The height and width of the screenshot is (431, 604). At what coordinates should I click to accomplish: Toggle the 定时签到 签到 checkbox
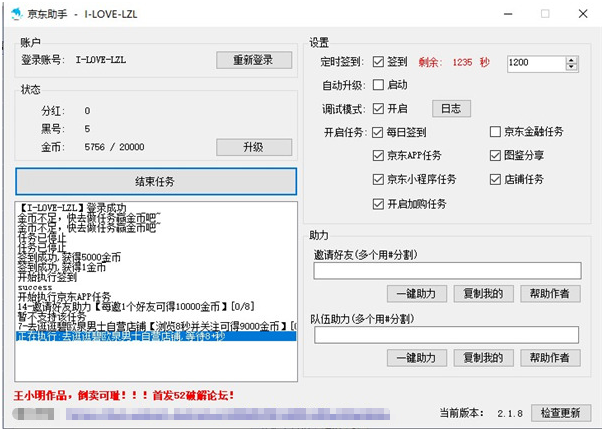click(x=377, y=62)
